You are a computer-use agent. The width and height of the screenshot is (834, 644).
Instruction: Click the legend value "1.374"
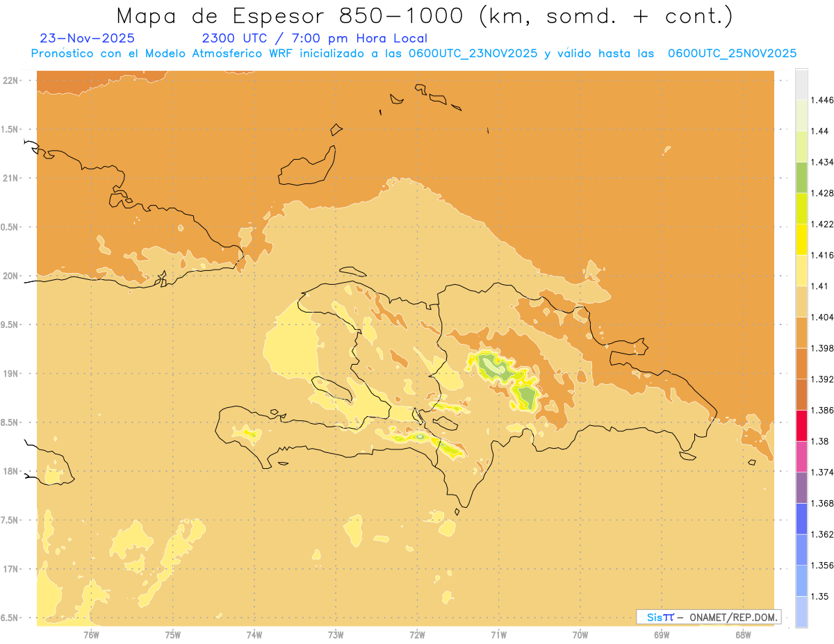(823, 472)
